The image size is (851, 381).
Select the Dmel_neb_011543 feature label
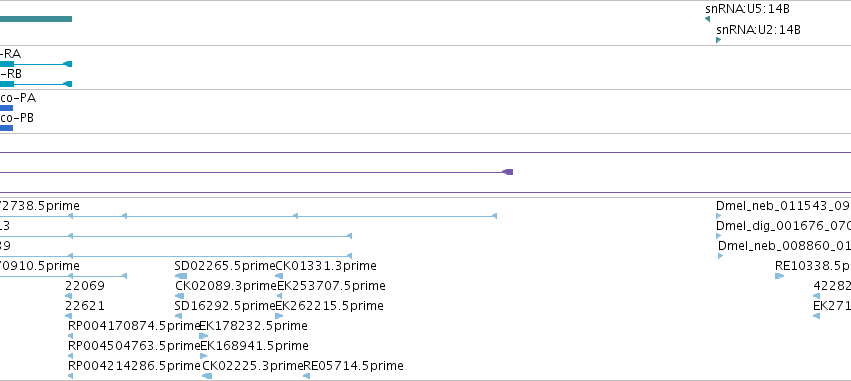pyautogui.click(x=783, y=206)
